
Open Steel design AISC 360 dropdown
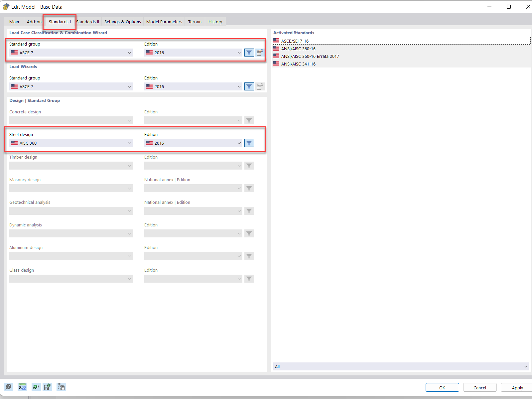[x=71, y=143]
